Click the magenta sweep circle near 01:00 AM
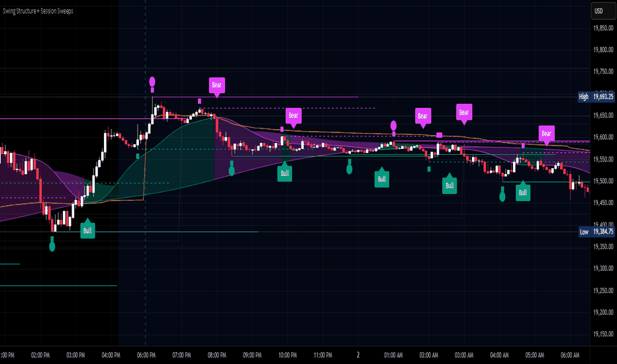Viewport: 617px width, 364px height. click(393, 126)
